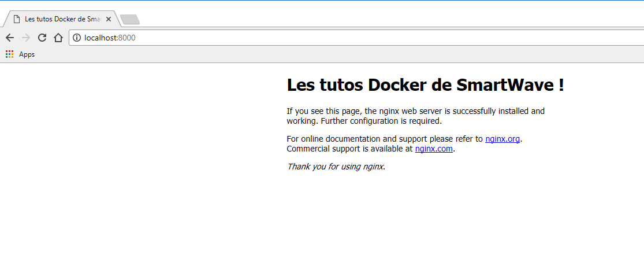Click the text Thank you for using nginx.

(x=336, y=167)
